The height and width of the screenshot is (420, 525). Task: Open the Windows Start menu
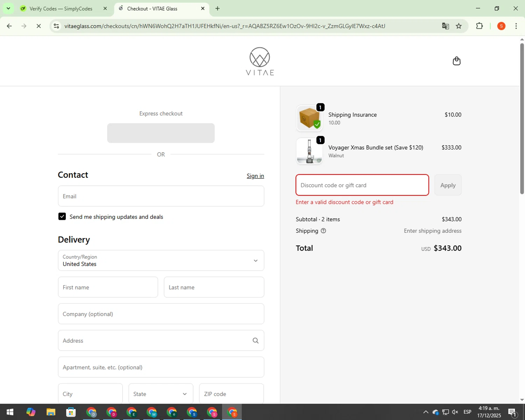pos(10,412)
